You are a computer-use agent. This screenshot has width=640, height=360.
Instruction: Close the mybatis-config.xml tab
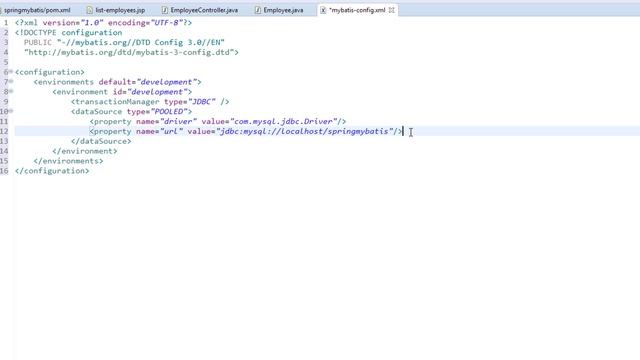(392, 10)
